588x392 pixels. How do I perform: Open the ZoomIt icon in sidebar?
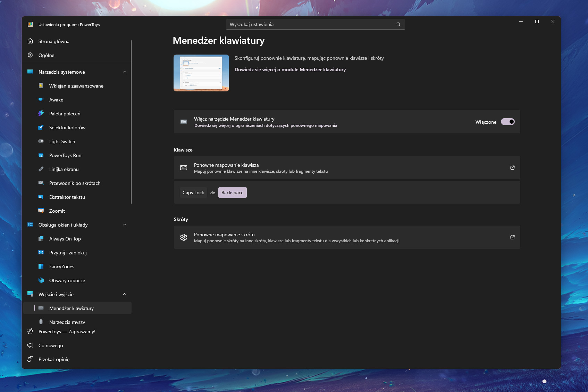pyautogui.click(x=41, y=211)
